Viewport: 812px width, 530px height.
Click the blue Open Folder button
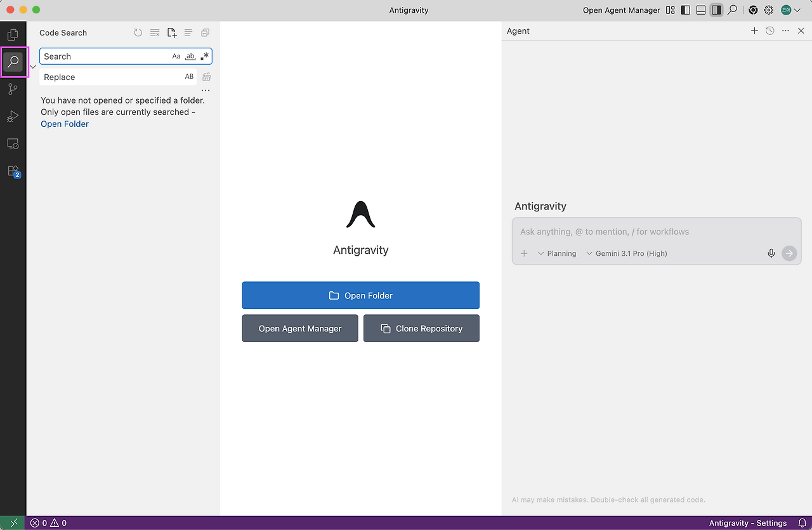click(x=360, y=295)
